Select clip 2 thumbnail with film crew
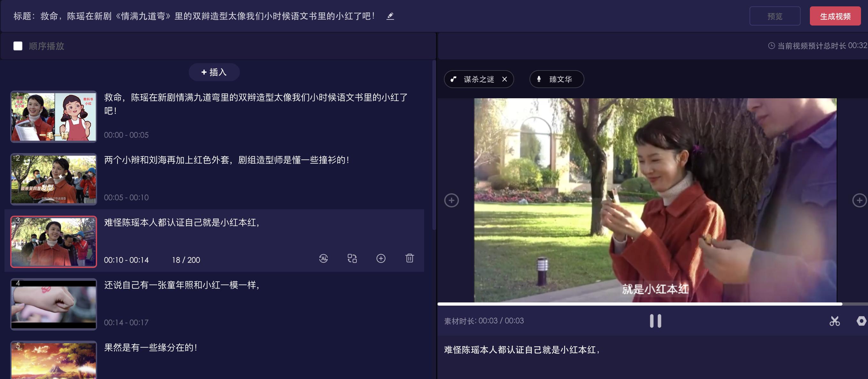The image size is (868, 379). coord(54,179)
